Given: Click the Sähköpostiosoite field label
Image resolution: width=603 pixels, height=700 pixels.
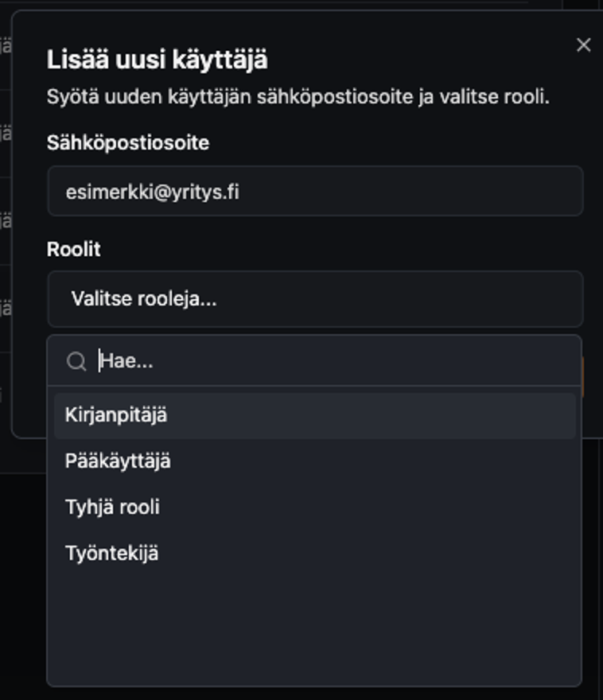Looking at the screenshot, I should (128, 143).
